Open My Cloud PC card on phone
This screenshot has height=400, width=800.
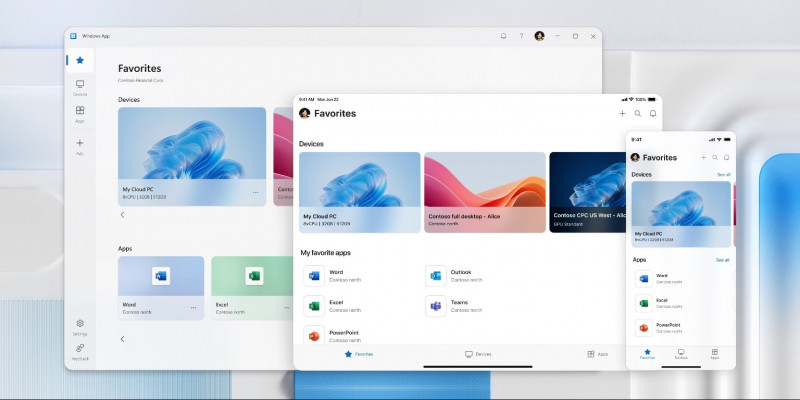tap(681, 214)
